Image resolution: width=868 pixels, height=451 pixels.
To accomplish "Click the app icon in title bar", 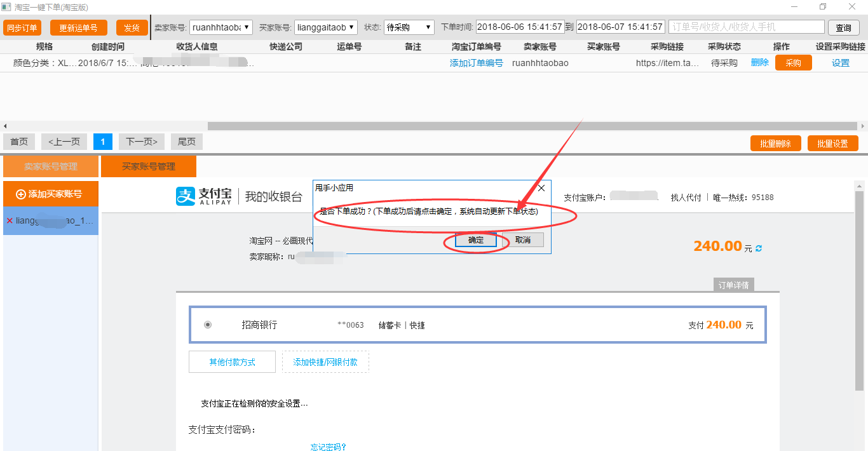I will click(x=7, y=7).
